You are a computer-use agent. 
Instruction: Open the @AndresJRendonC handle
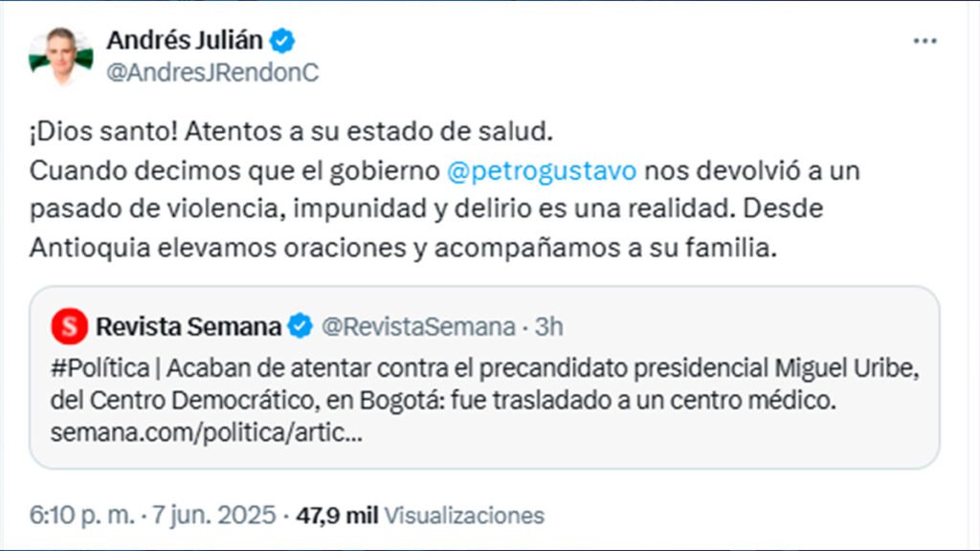pyautogui.click(x=212, y=73)
